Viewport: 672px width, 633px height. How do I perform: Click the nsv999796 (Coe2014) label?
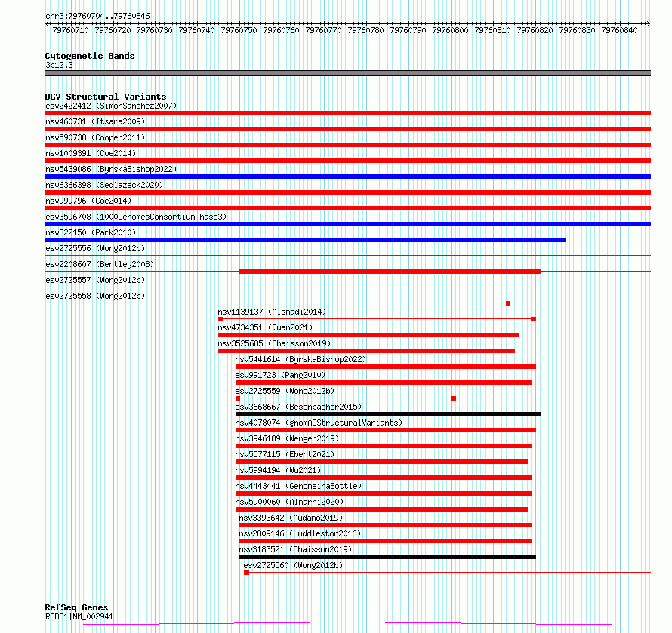(88, 201)
